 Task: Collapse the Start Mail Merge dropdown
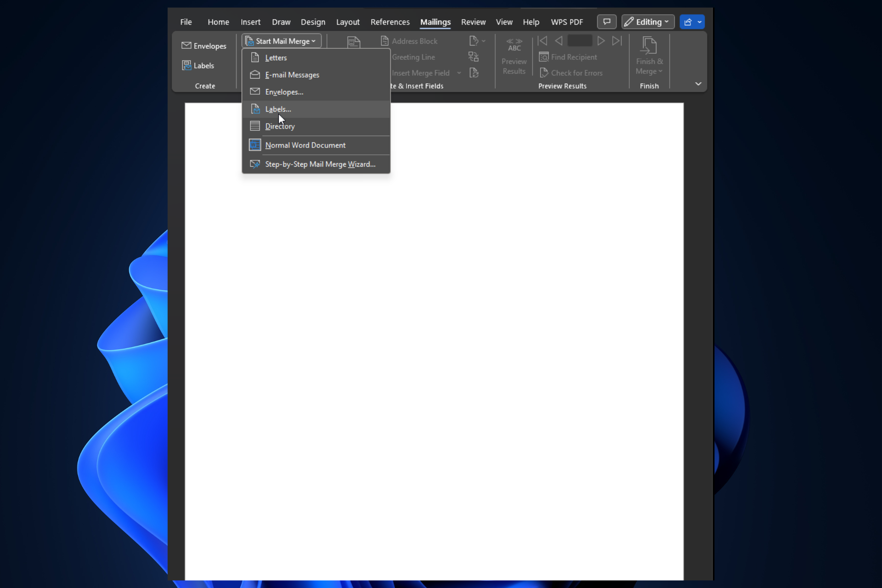point(282,41)
